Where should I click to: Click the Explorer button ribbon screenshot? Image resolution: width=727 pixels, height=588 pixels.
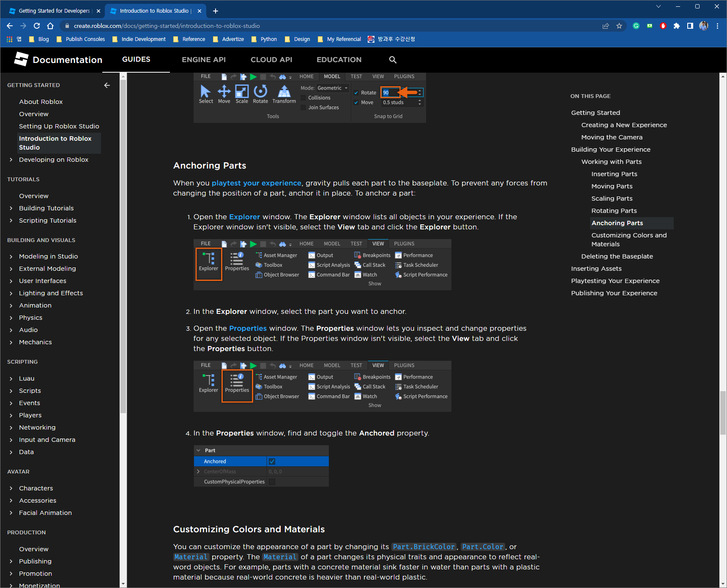(x=323, y=264)
